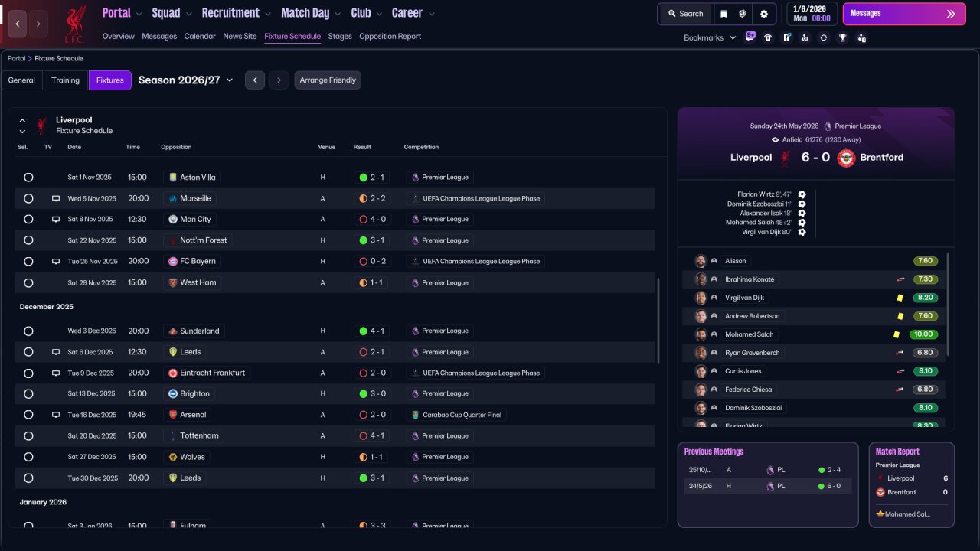This screenshot has height=551, width=980.
Task: Click the Premier League logo for Sunderland fixture
Action: tap(415, 331)
